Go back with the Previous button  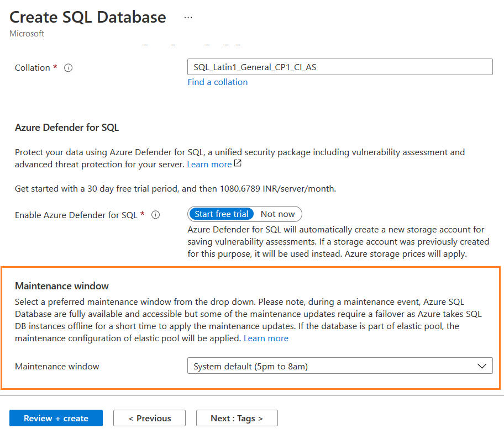click(x=149, y=418)
